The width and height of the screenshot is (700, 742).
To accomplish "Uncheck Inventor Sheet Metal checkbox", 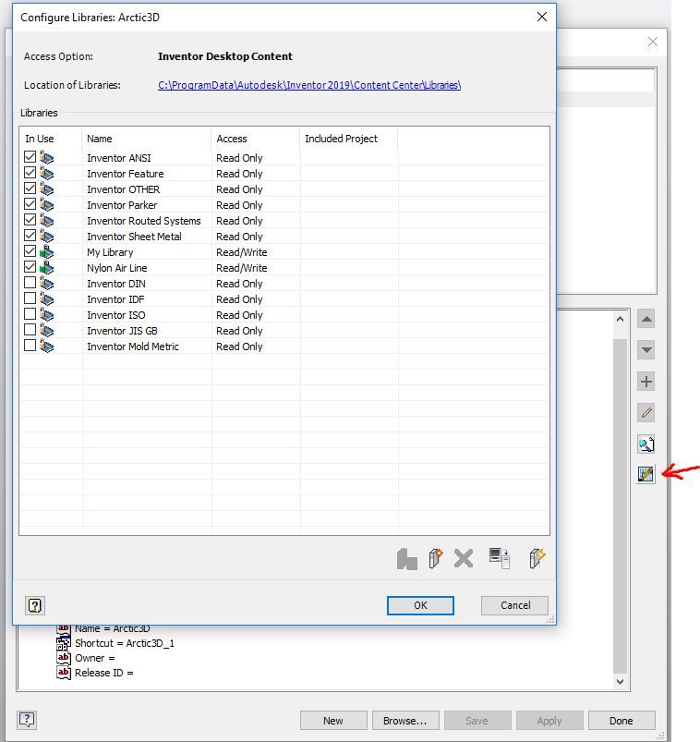I will pos(30,236).
